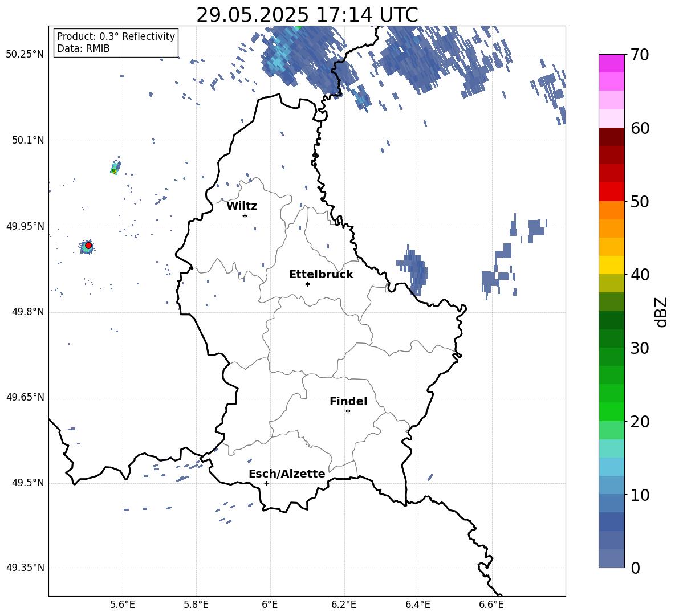675x616 pixels.
Task: Click the Wiltz city label
Action: (242, 206)
